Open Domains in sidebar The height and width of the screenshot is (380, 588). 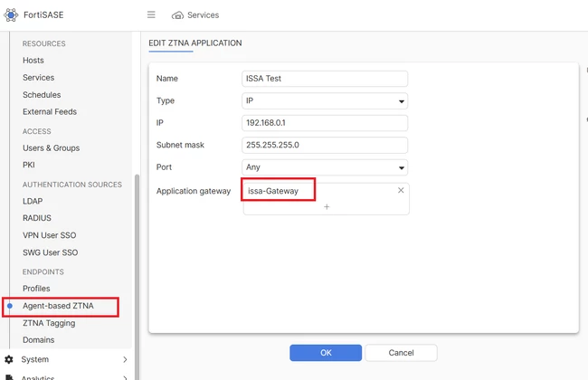pyautogui.click(x=38, y=340)
